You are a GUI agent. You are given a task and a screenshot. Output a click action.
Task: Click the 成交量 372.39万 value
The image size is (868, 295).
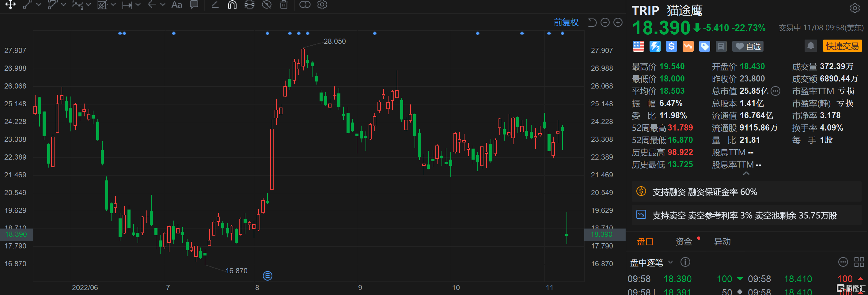[837, 66]
